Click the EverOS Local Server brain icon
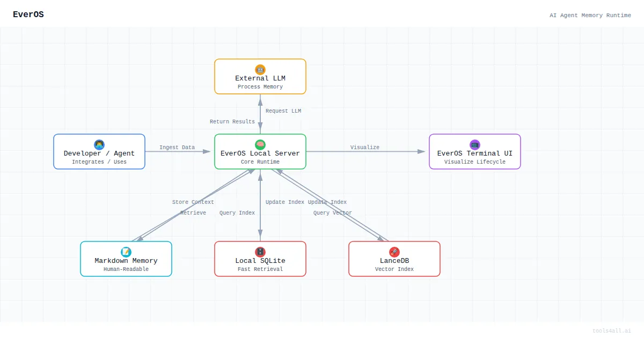 tap(260, 144)
